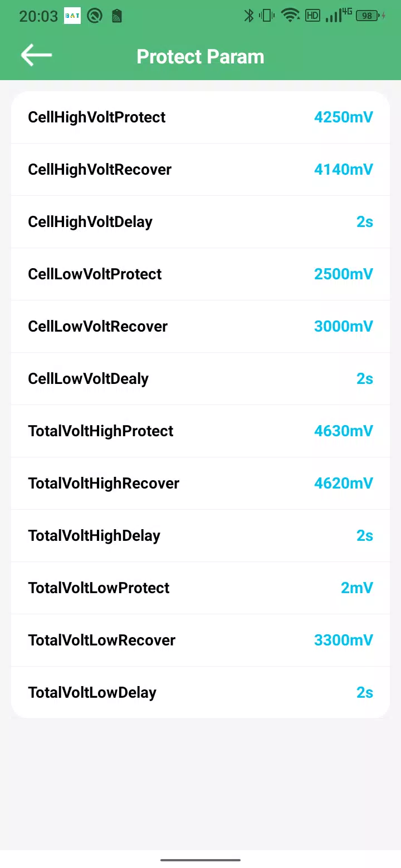Edit the 4140mV CellHighVoltRecover value
Viewport: 401px width, 868px height.
pos(344,169)
